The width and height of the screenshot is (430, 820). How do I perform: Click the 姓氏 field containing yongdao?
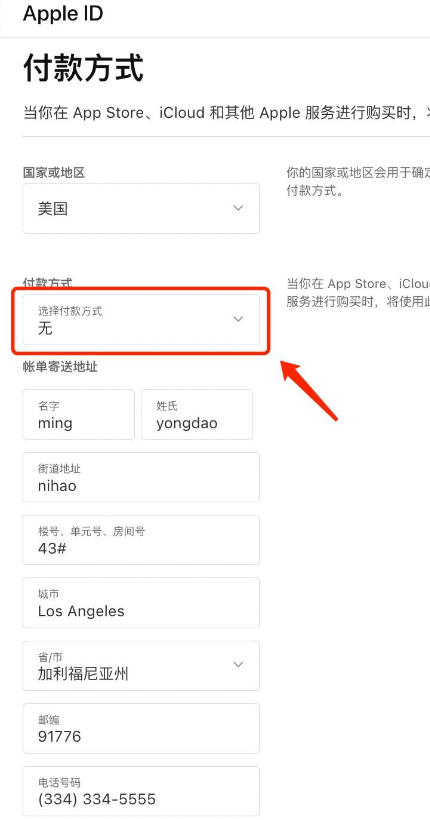tap(197, 414)
